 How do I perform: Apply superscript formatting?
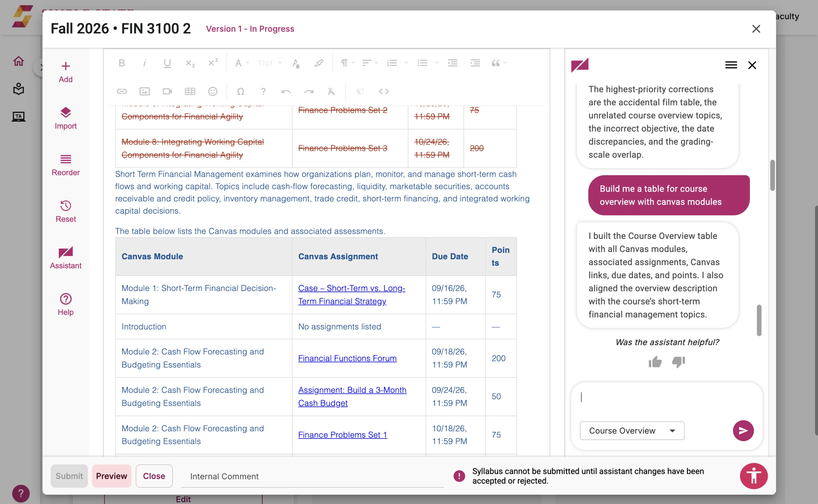coord(213,63)
